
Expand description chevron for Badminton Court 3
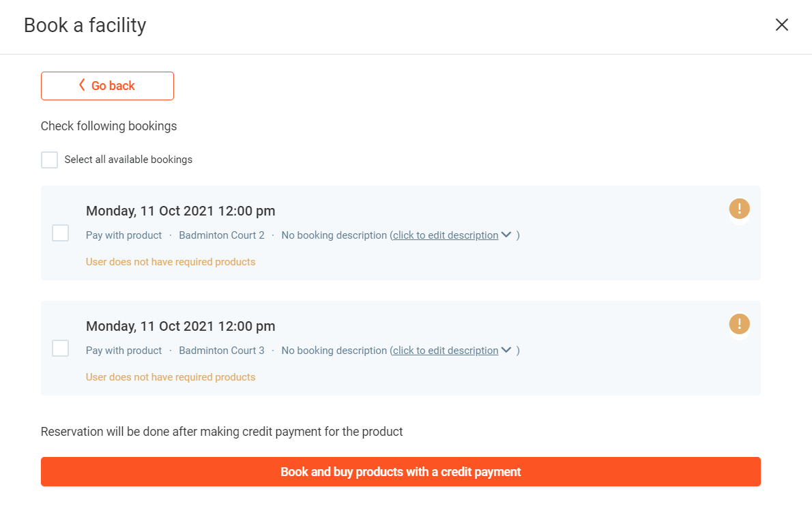coord(506,350)
